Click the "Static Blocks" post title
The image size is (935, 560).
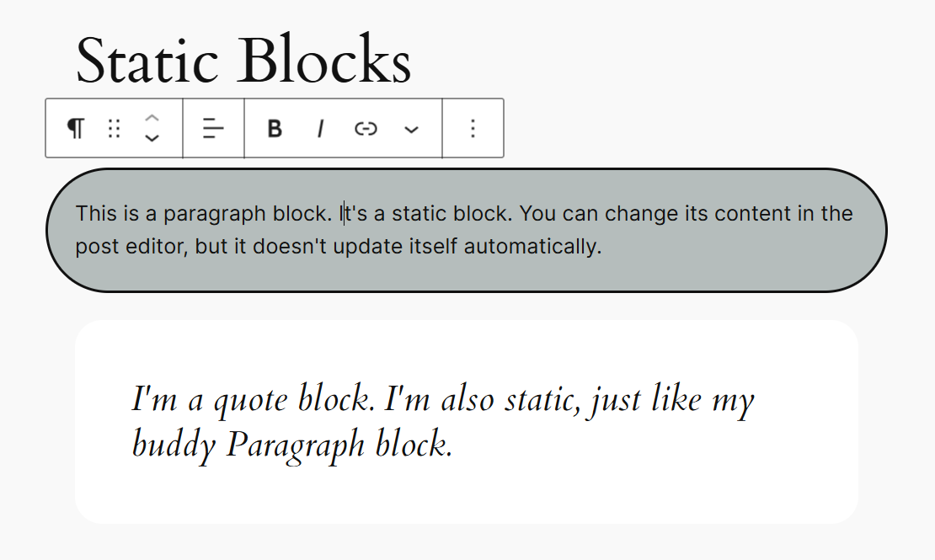[x=243, y=61]
